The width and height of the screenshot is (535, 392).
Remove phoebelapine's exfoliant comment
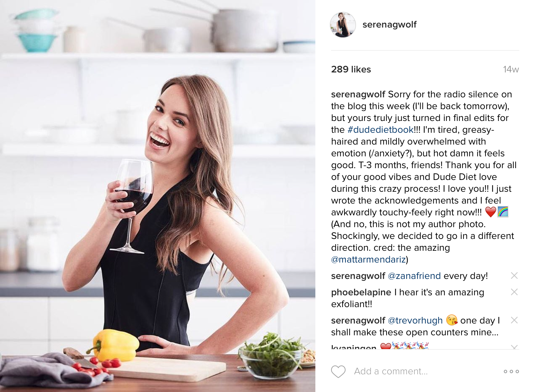coord(514,292)
